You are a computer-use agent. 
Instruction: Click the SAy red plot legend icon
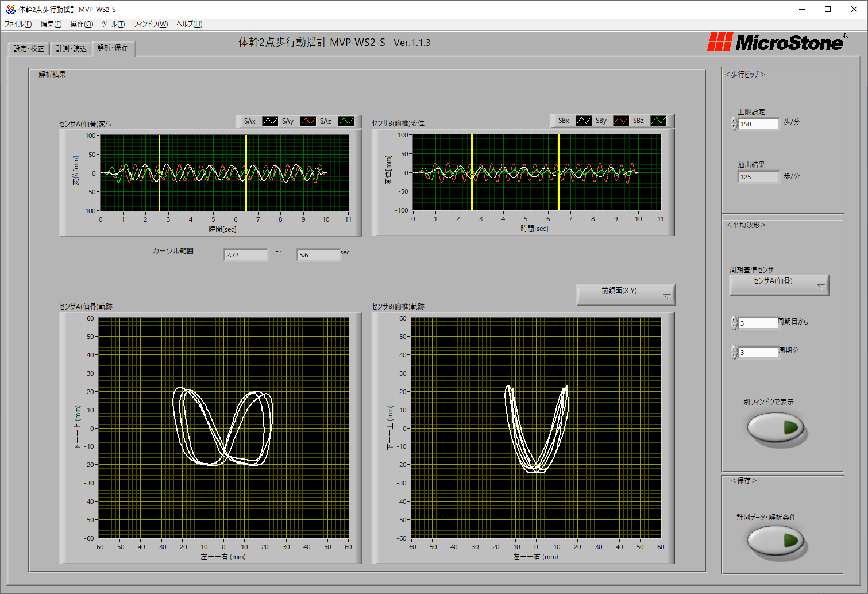click(x=308, y=121)
